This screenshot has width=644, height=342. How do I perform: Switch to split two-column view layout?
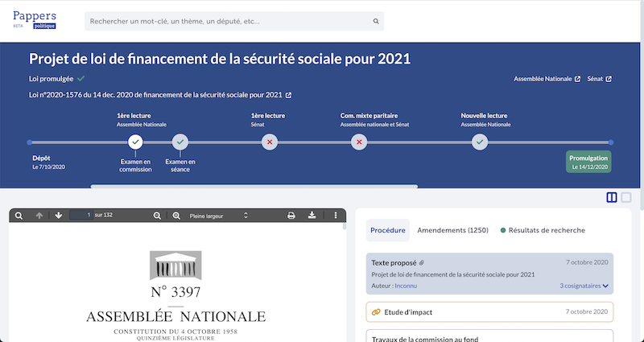(x=612, y=197)
